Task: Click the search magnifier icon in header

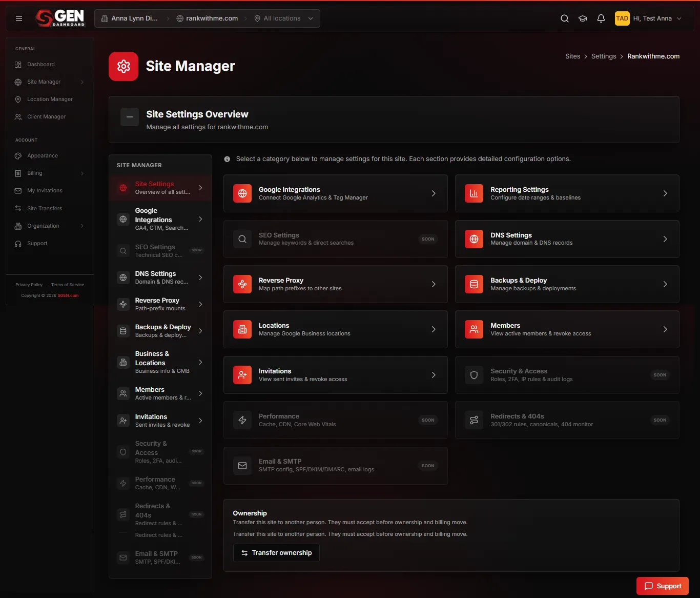Action: tap(565, 18)
